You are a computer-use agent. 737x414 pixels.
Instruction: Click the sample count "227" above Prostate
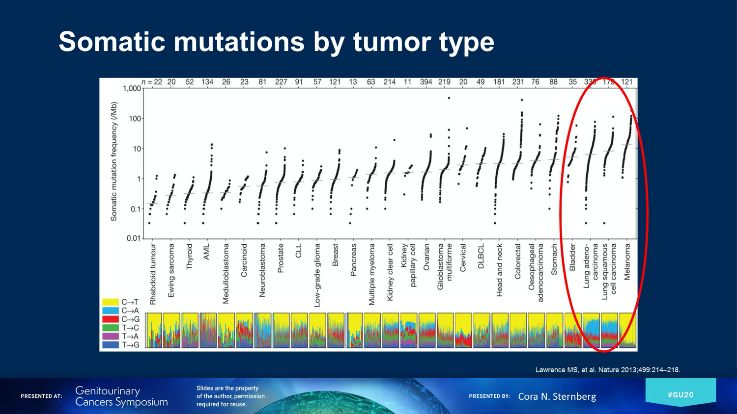coord(281,82)
